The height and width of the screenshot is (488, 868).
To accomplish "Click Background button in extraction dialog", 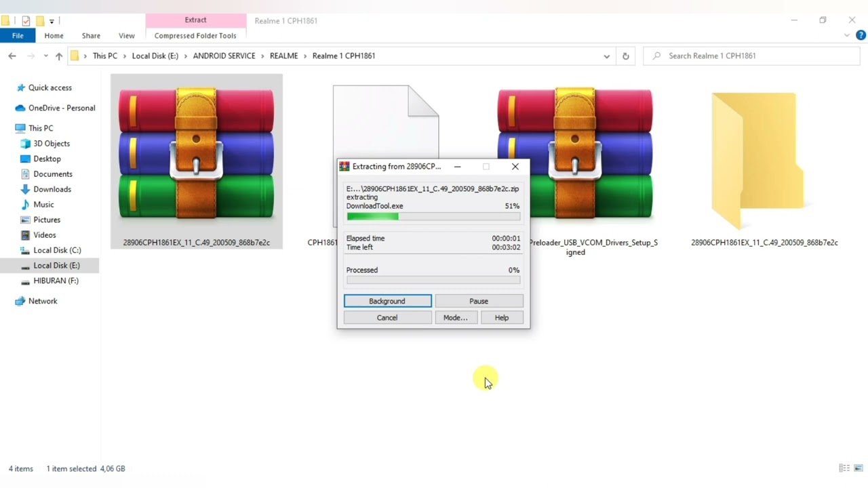I will 387,301.
